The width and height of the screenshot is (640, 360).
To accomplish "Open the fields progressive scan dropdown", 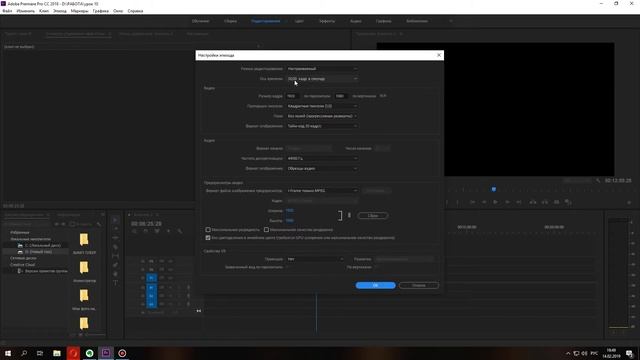I will tap(322, 116).
